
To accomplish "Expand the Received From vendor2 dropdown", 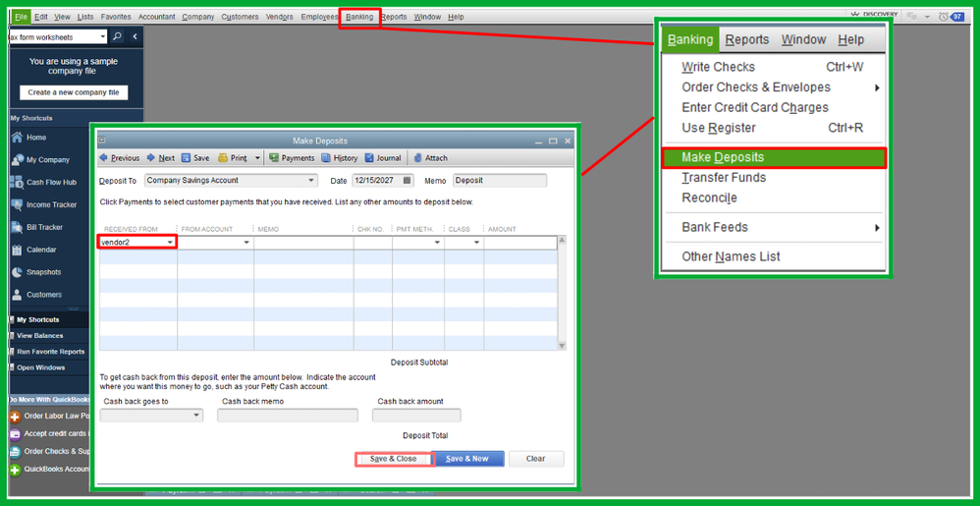I will (169, 242).
